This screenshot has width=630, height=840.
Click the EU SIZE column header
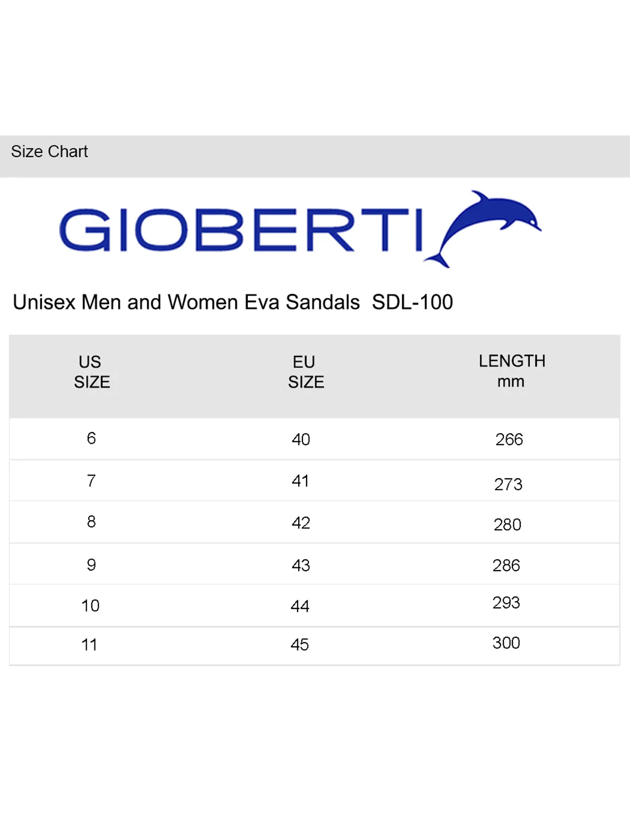pos(306,372)
